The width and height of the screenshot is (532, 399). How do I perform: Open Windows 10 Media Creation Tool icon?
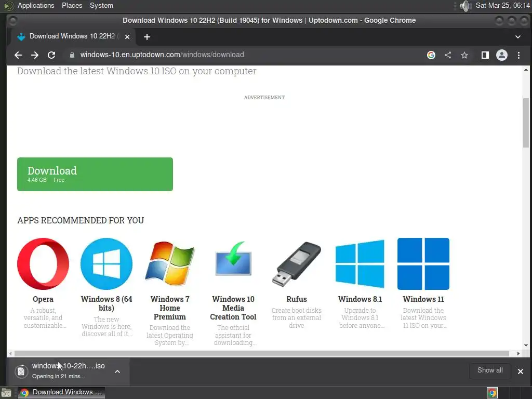tap(233, 259)
